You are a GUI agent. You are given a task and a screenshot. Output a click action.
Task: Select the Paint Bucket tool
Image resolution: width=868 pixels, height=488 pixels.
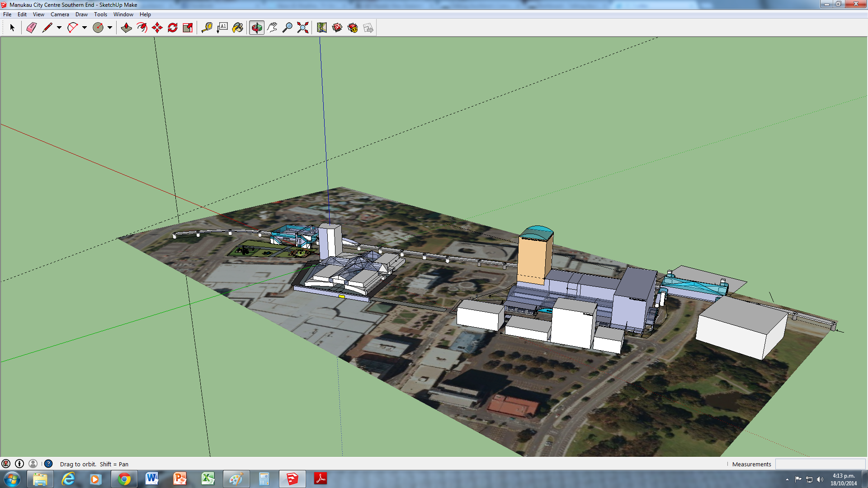(x=238, y=28)
